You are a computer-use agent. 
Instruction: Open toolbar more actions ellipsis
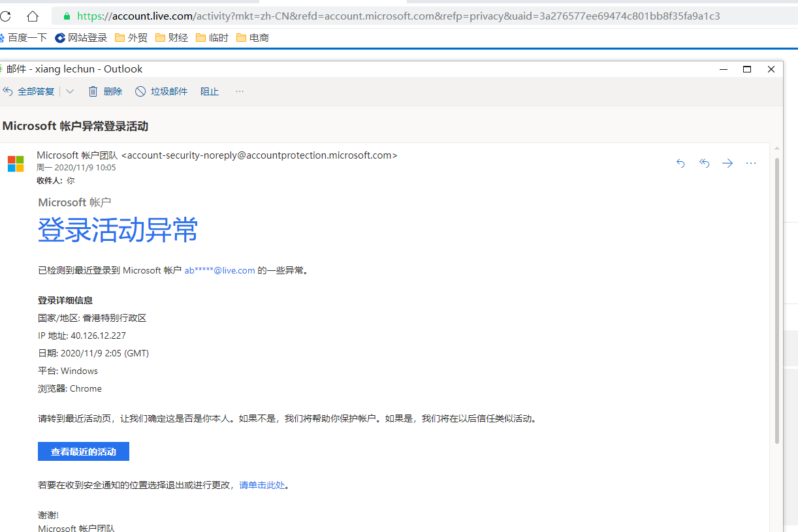point(240,91)
